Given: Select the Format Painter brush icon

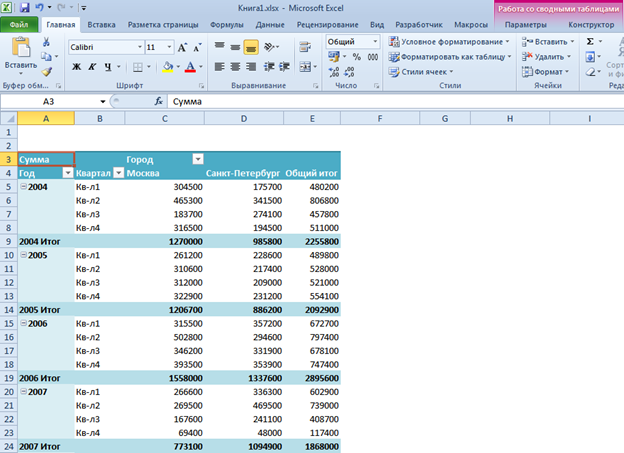Looking at the screenshot, I should click(x=47, y=72).
